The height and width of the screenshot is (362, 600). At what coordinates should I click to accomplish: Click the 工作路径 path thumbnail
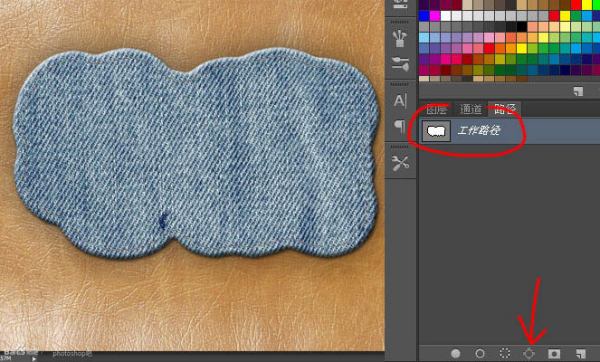[x=437, y=131]
